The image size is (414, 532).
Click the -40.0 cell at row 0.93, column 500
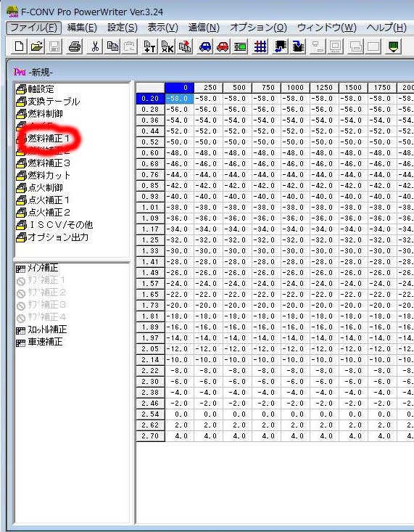coord(237,197)
